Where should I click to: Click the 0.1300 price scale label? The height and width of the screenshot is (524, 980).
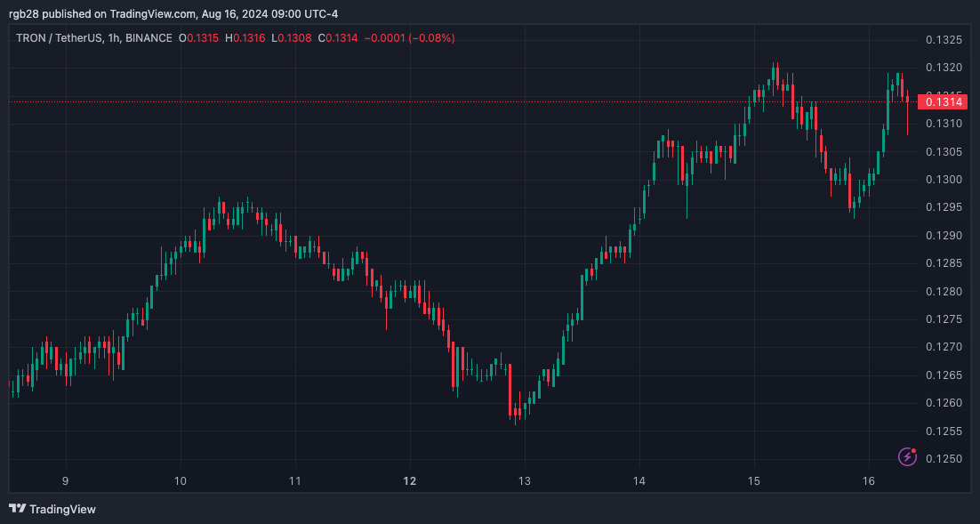coord(944,180)
